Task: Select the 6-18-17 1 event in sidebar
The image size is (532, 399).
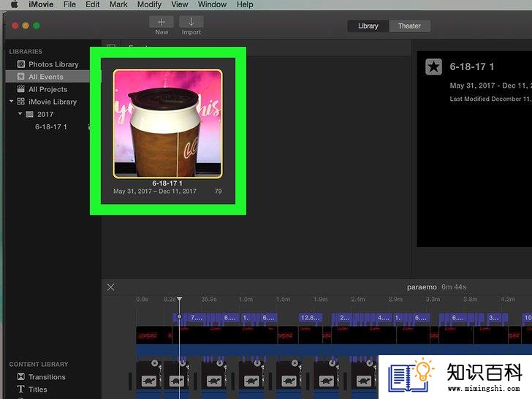Action: coord(51,127)
